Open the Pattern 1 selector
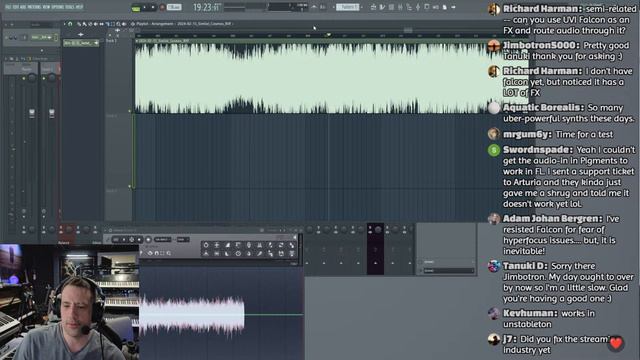Image resolution: width=640 pixels, height=360 pixels. [347, 7]
